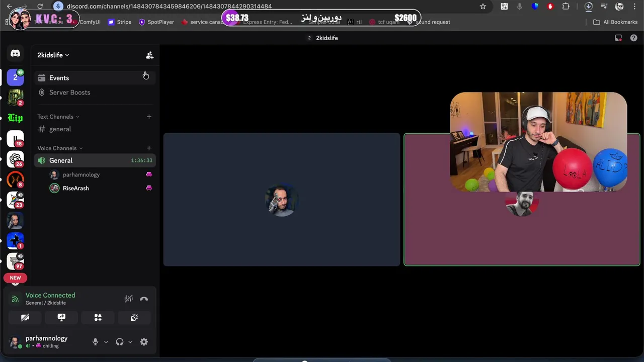
Task: Select the 2kidslife server icon
Action: pos(15,77)
